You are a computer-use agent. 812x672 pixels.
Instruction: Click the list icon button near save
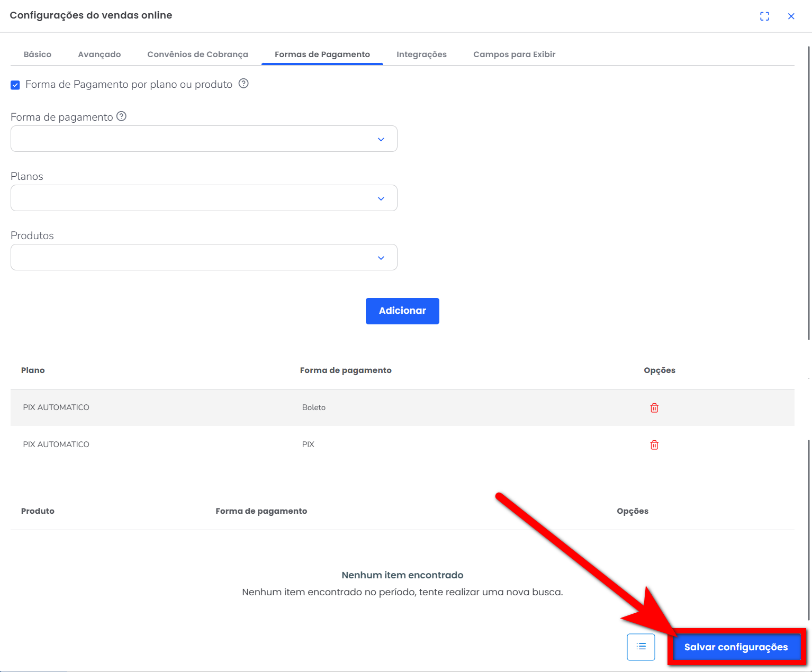[x=640, y=647]
